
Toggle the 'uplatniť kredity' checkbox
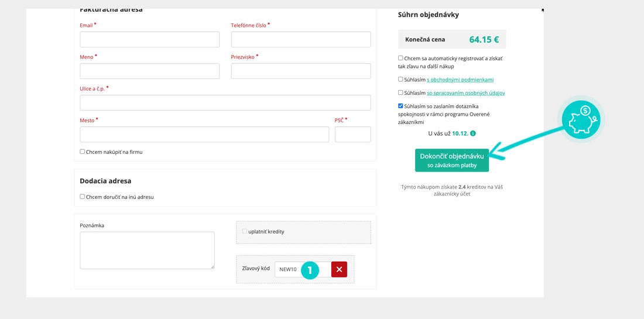(245, 231)
